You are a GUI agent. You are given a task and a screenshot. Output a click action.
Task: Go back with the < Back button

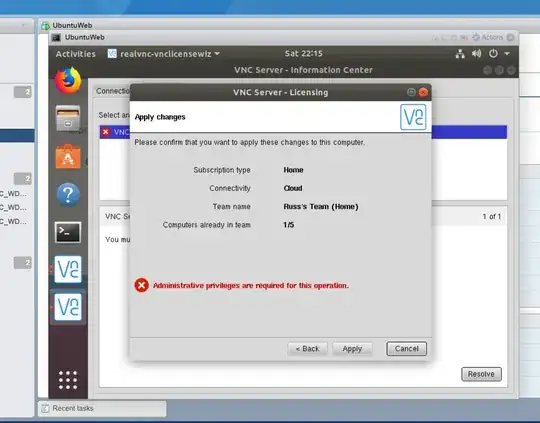[307, 349]
